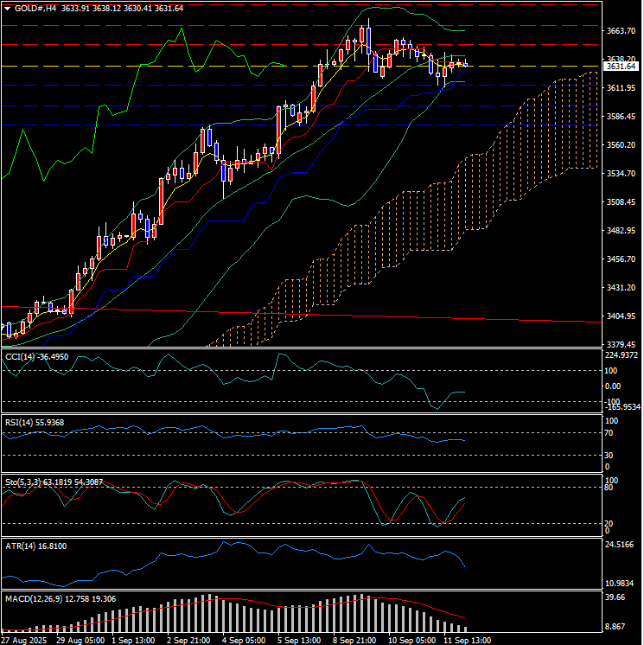Select the 4 Sep 05:00 time axis label
This screenshot has width=644, height=645.
click(245, 641)
